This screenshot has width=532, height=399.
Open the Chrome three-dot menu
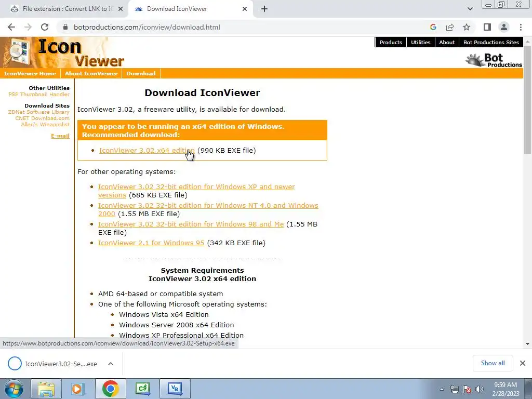coord(521,27)
